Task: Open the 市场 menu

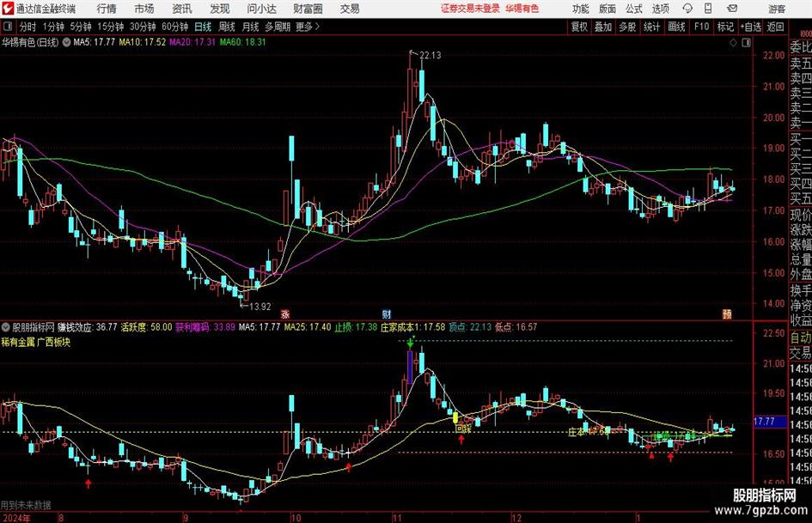Action: click(144, 9)
